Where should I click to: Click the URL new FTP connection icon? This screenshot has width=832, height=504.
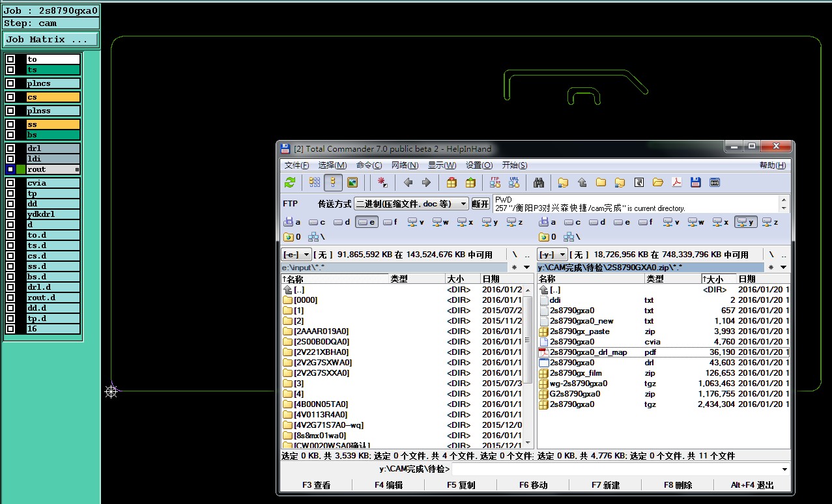pos(514,182)
